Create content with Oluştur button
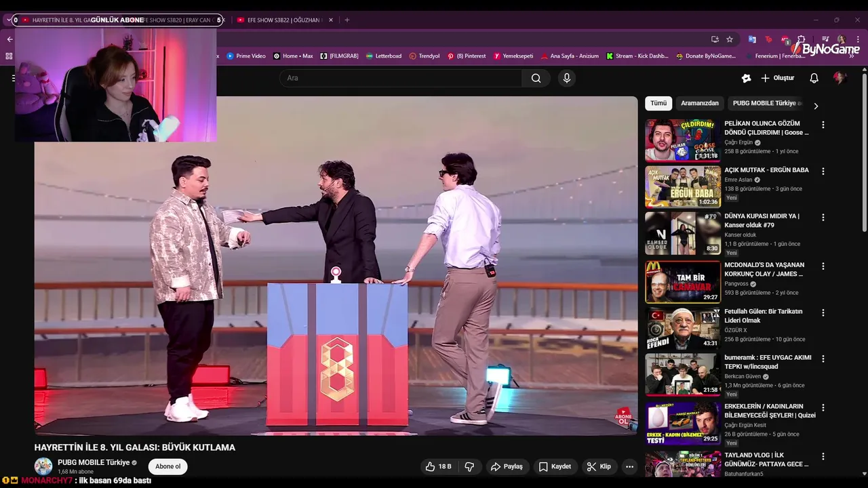The image size is (868, 488). pyautogui.click(x=777, y=78)
